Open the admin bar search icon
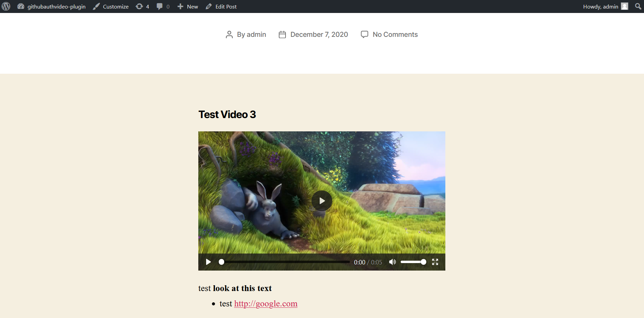 point(638,6)
